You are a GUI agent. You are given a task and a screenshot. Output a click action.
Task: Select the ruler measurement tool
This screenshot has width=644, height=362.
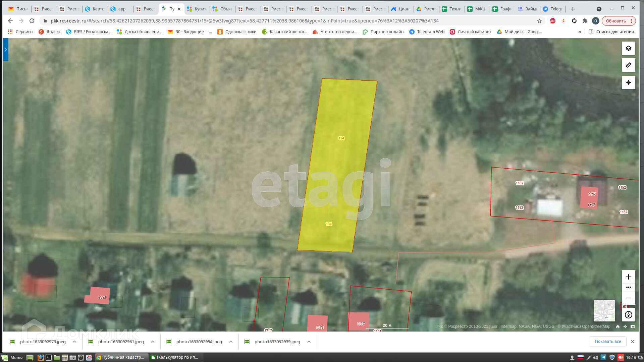[628, 65]
